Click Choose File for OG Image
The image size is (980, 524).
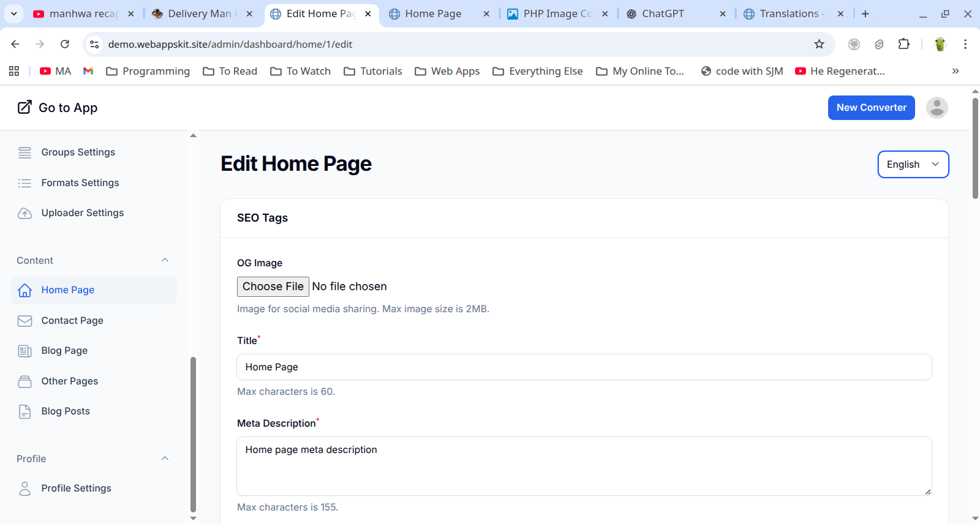pyautogui.click(x=273, y=286)
